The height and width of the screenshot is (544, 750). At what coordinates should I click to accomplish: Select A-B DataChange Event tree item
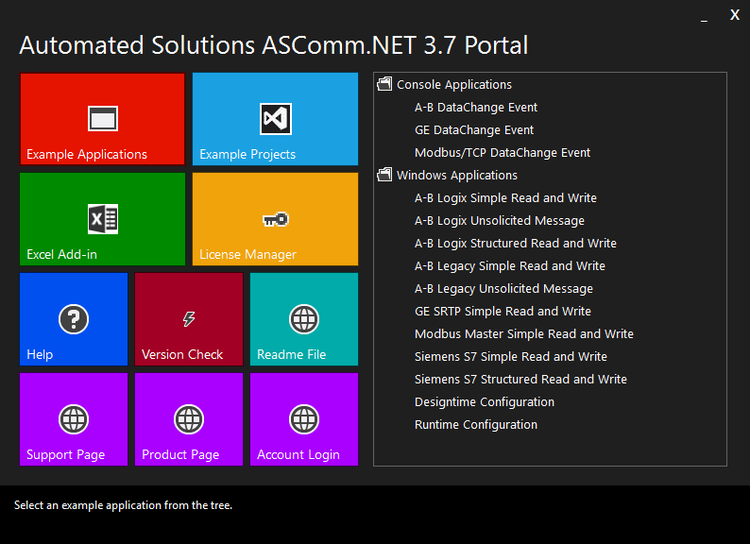click(476, 107)
